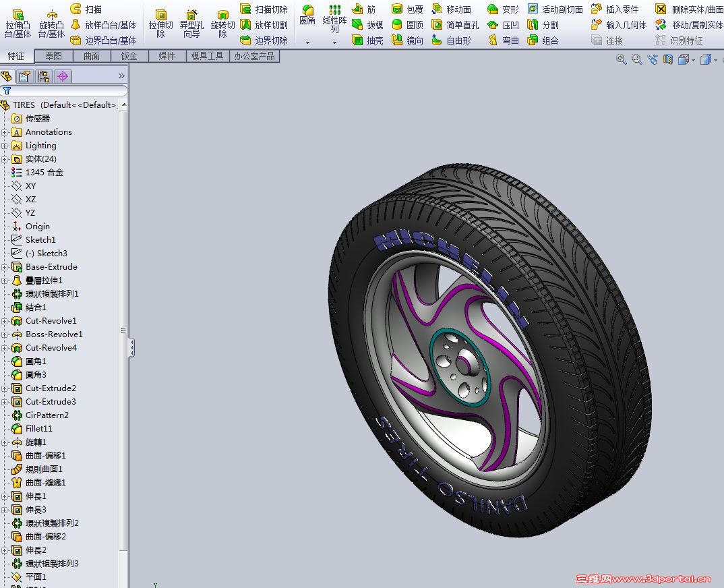Viewport: 724px width, 588px height.
Task: Switch to the 办公室产品 tab
Action: click(x=254, y=57)
